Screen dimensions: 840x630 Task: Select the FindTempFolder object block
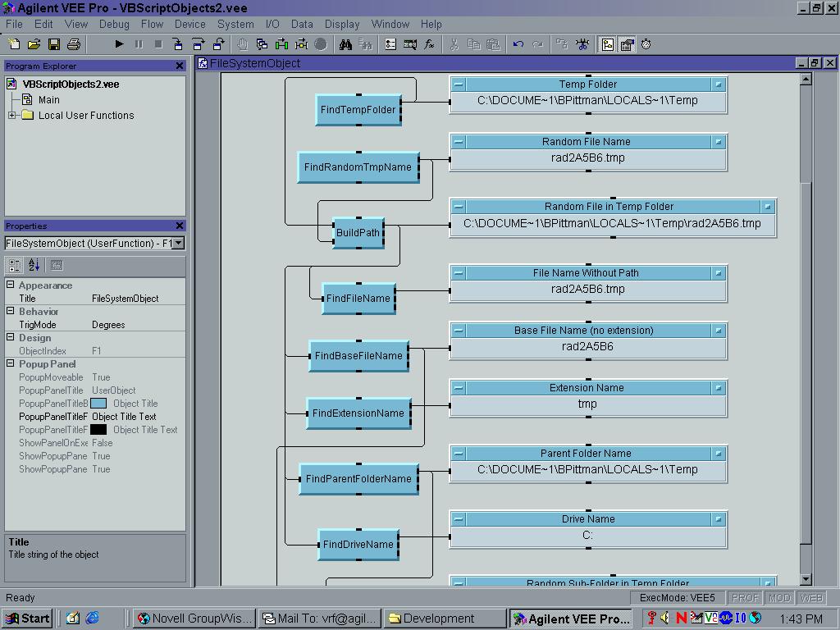point(358,110)
